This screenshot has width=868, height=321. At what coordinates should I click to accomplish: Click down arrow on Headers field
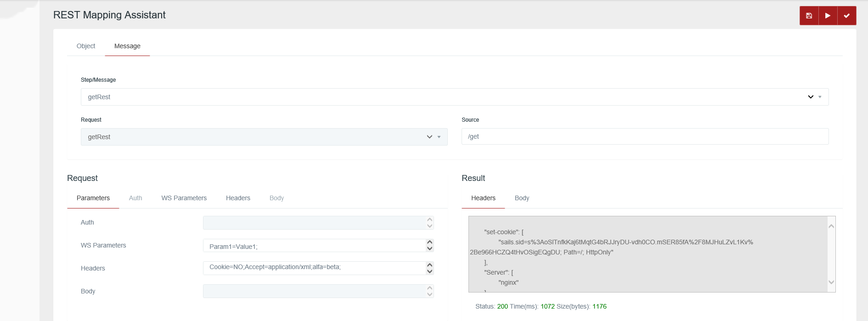(x=430, y=271)
